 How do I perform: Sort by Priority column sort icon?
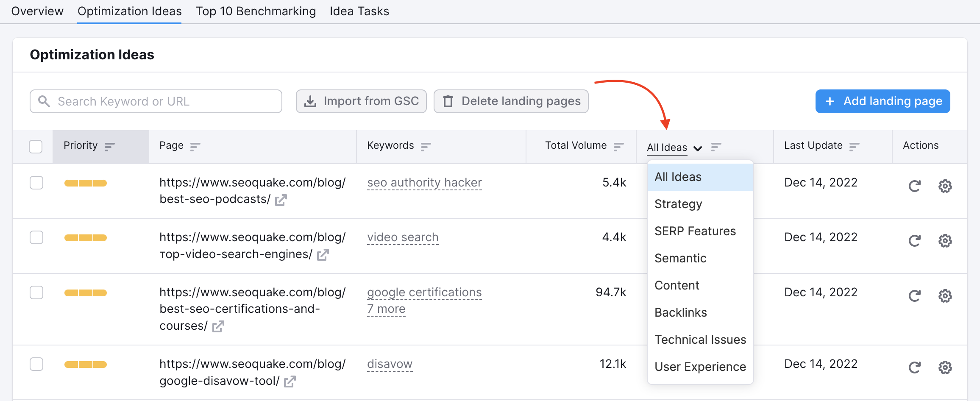(109, 147)
